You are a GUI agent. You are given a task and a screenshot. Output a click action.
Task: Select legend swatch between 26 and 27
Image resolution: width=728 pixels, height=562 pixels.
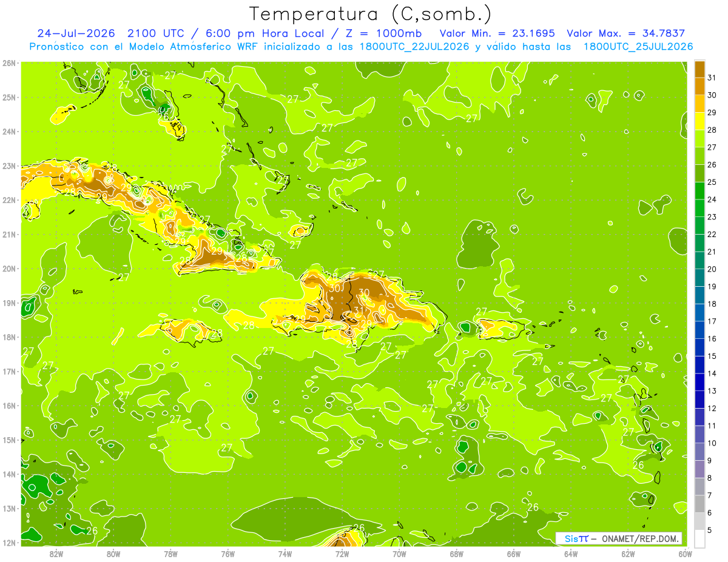pos(699,156)
